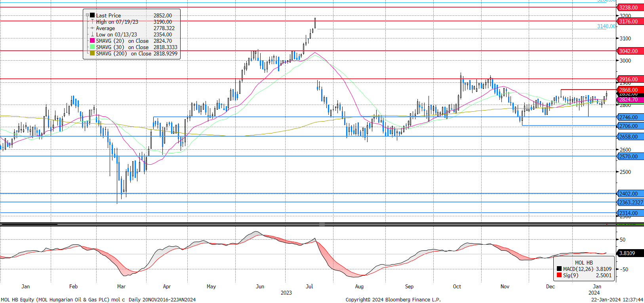Select the blue 2314.00 price level tag
This screenshot has height=303, width=644.
click(631, 213)
